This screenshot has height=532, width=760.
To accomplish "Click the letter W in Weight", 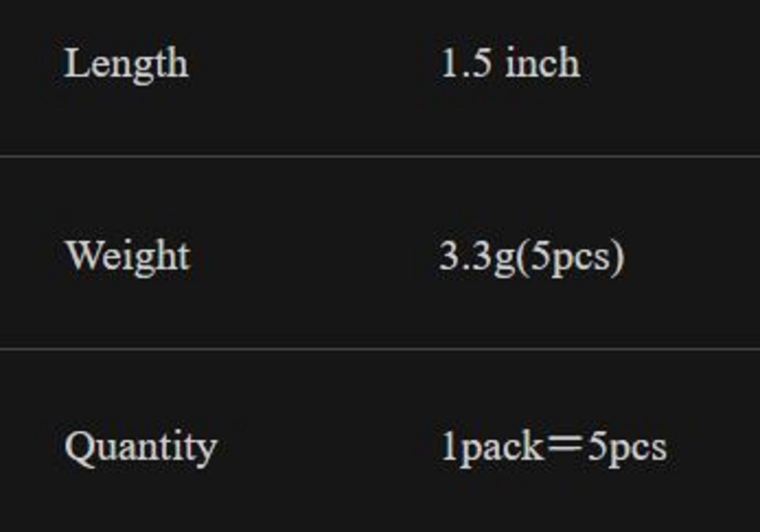I will coord(83,255).
